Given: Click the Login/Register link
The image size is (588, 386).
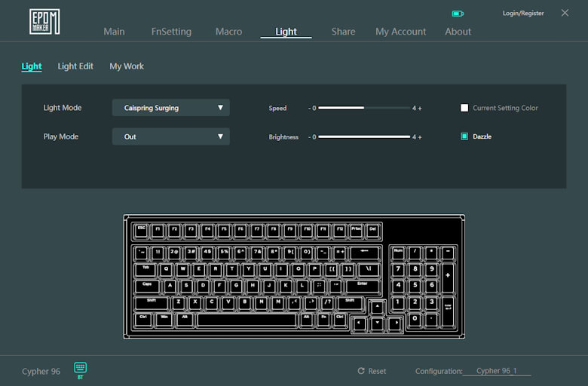Looking at the screenshot, I should (523, 14).
